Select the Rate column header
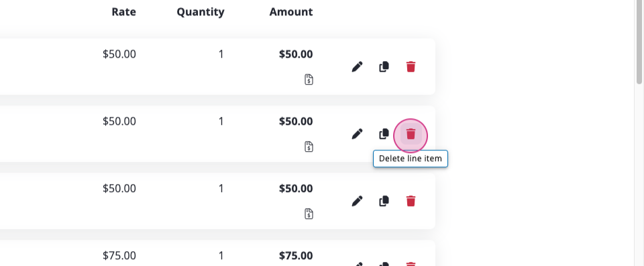The image size is (644, 266). click(123, 12)
